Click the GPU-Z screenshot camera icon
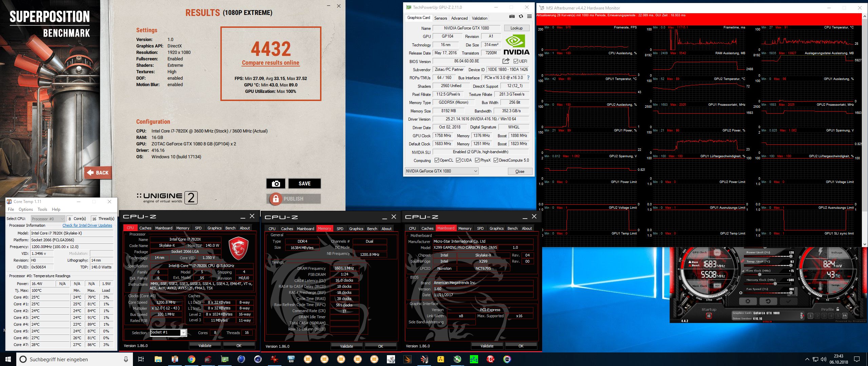868x366 pixels. click(x=512, y=16)
